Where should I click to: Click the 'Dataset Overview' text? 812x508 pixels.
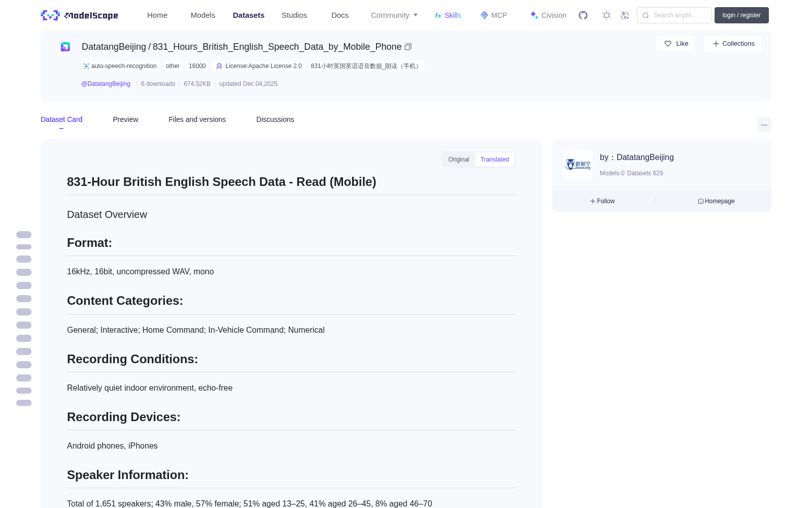click(x=107, y=214)
